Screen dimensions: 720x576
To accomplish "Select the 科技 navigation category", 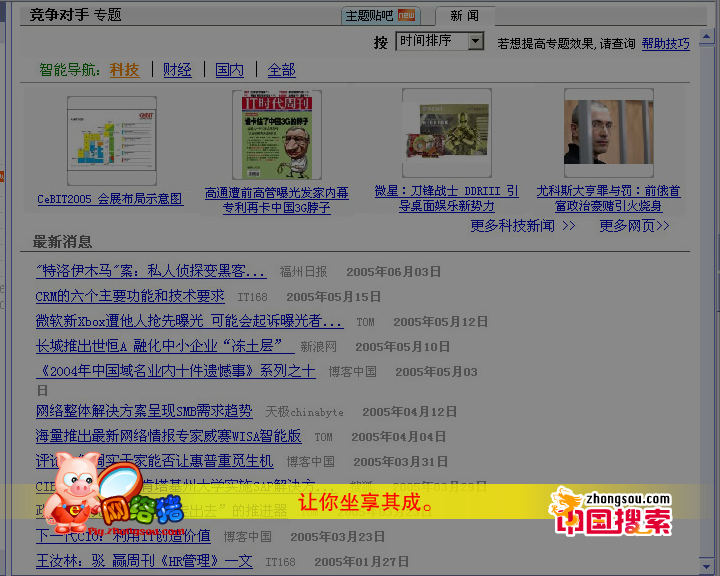I will (124, 70).
